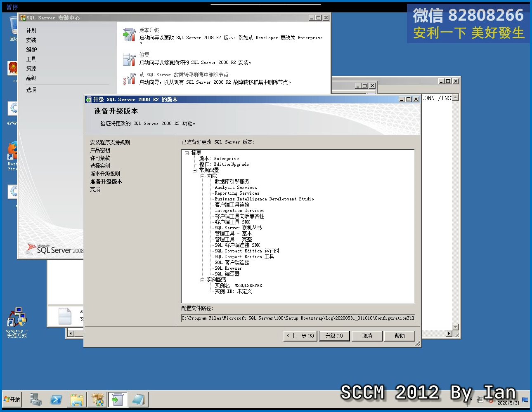This screenshot has height=412, width=532.
Task: Open the 选项 options page
Action: (x=31, y=89)
